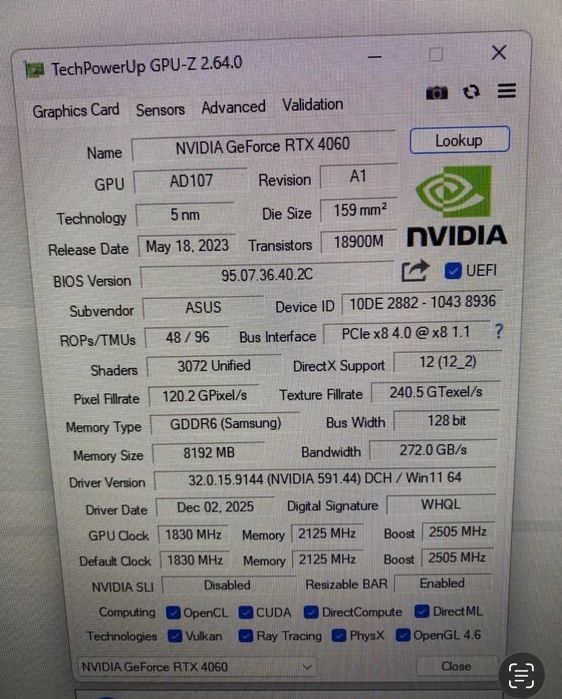Toggle the OpenCL checkbox

pyautogui.click(x=173, y=613)
